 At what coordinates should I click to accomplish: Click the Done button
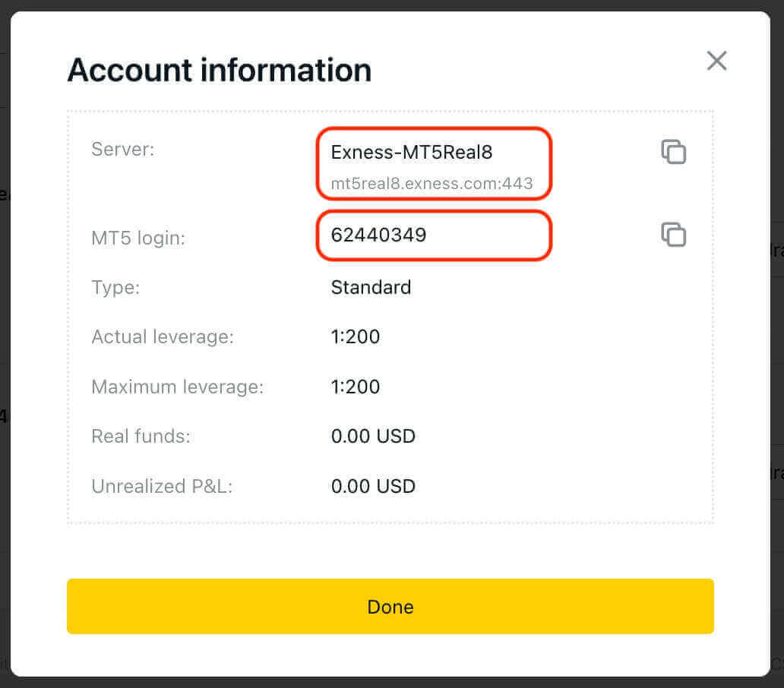tap(390, 606)
